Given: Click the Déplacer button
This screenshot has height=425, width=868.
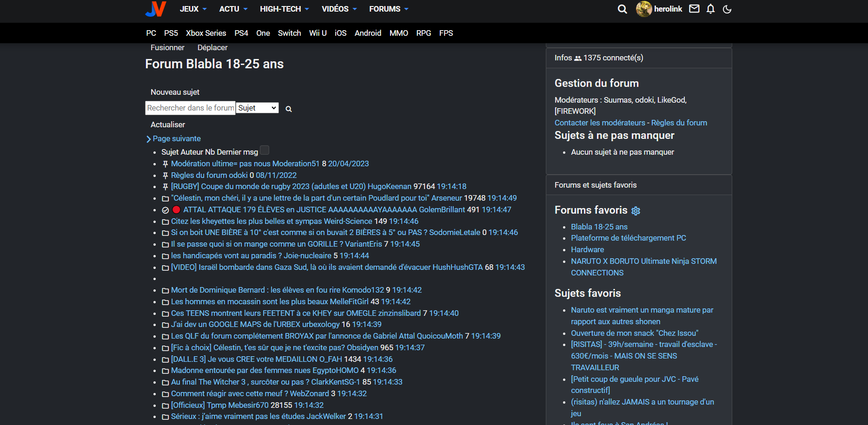Looking at the screenshot, I should coord(212,47).
